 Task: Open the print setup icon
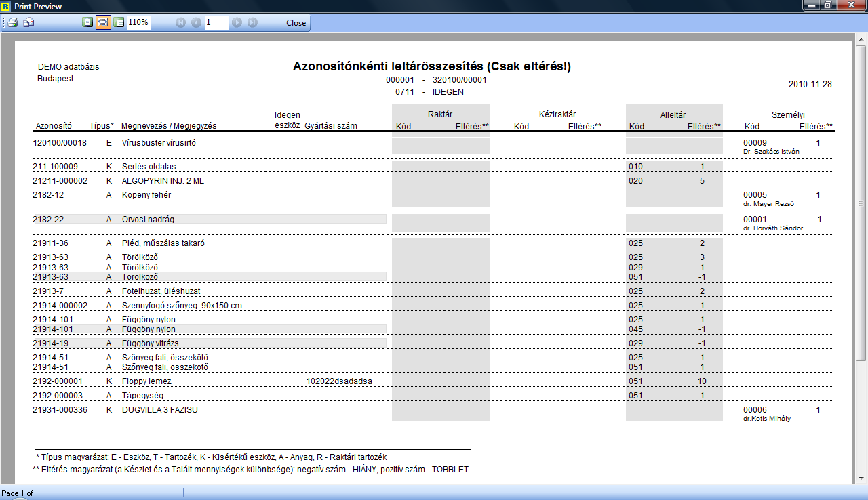(x=28, y=22)
